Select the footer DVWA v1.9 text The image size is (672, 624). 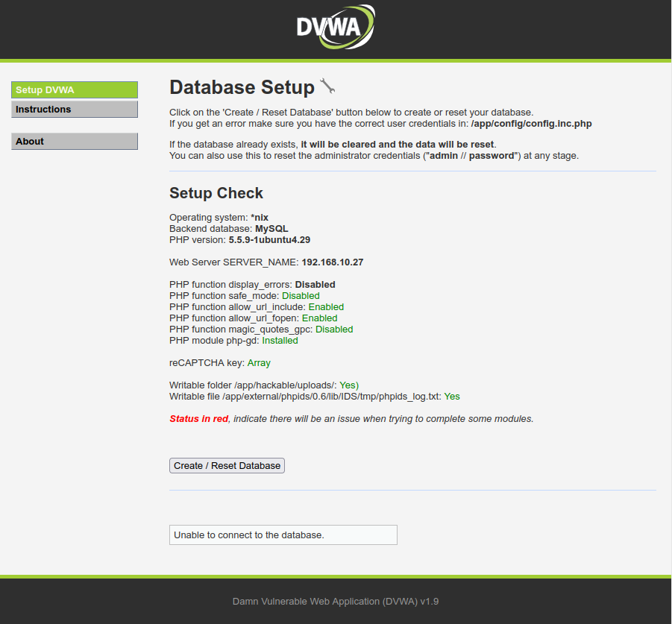coord(336,602)
